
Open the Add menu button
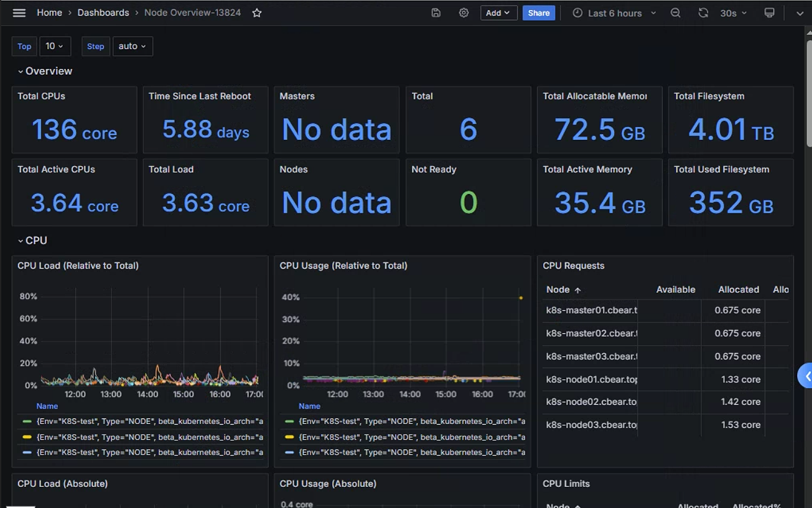(498, 12)
